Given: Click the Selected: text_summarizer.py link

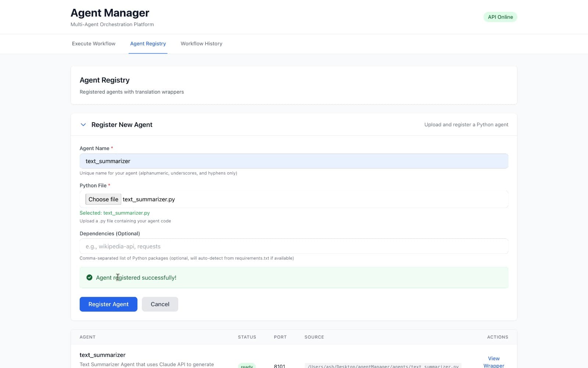Looking at the screenshot, I should 114,213.
